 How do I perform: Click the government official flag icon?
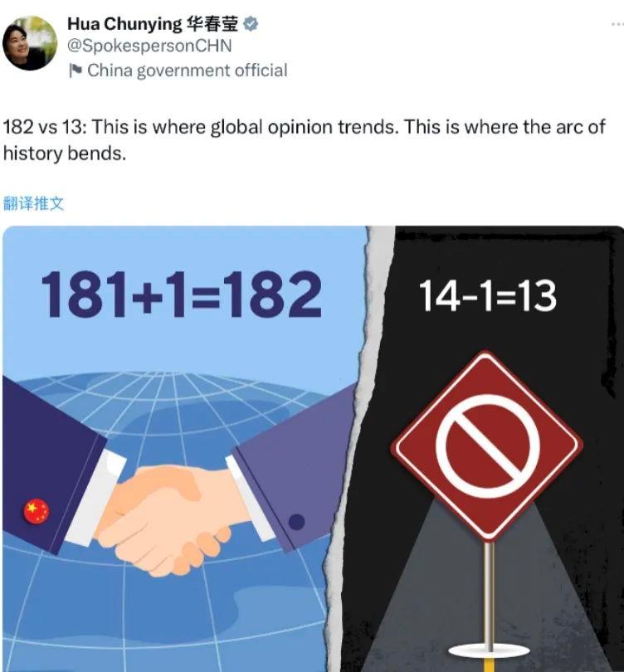pos(76,71)
